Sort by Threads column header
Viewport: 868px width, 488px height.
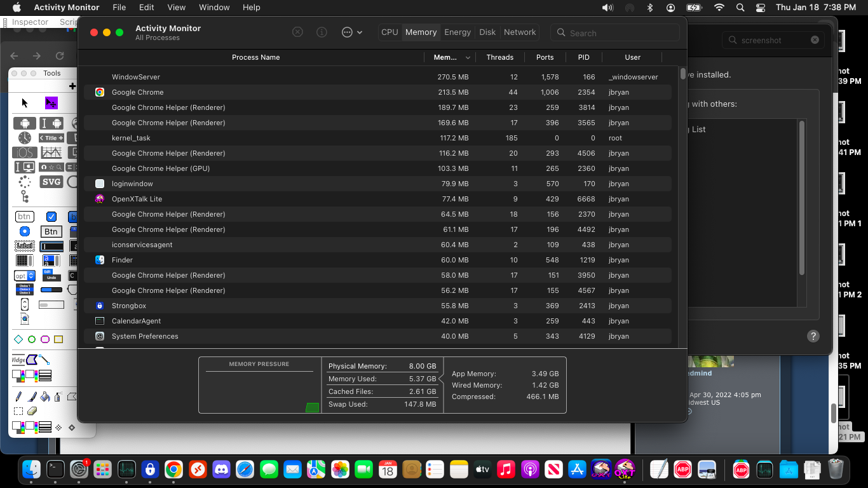[499, 57]
